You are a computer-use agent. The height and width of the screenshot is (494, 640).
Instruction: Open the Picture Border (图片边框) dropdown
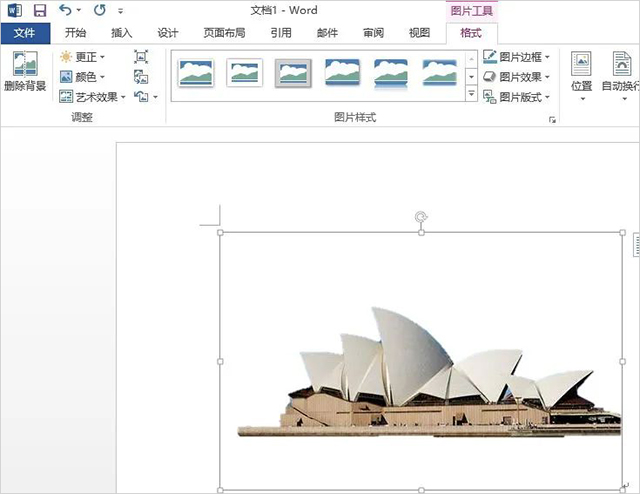(516, 57)
